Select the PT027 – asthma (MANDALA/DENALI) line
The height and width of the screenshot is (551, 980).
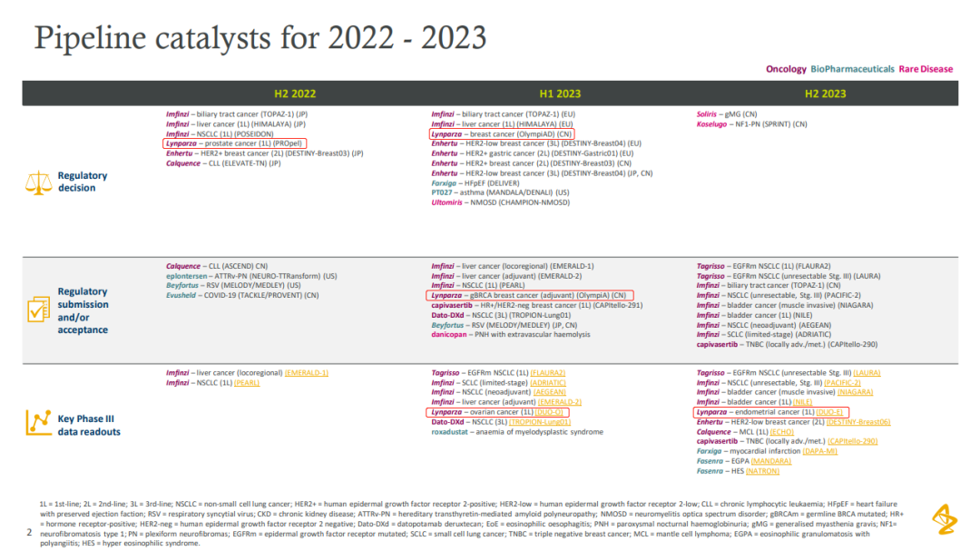tap(500, 192)
